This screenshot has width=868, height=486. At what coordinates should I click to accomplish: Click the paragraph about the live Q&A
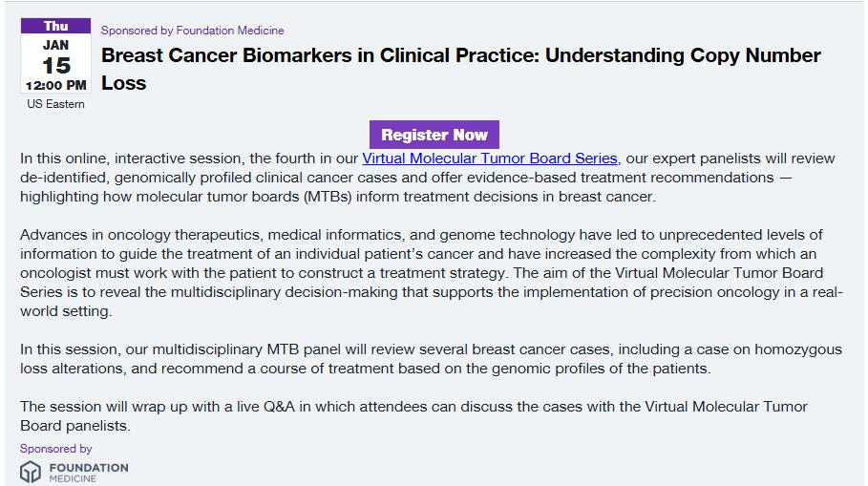(413, 416)
